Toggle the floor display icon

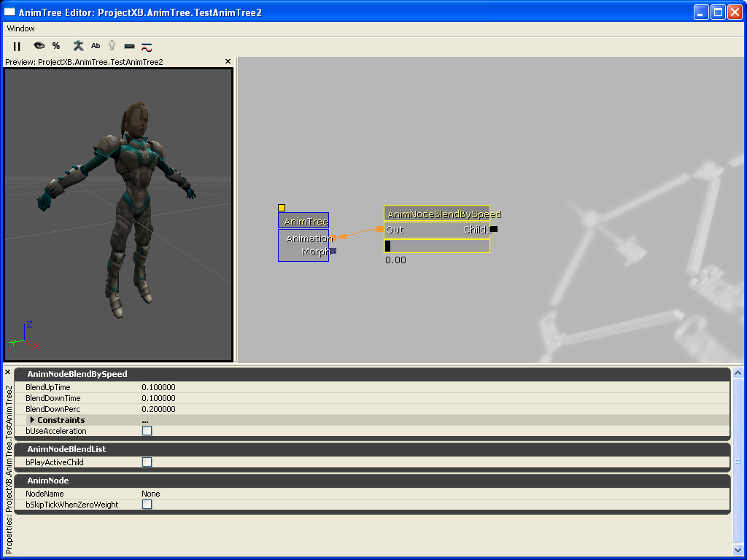(129, 46)
